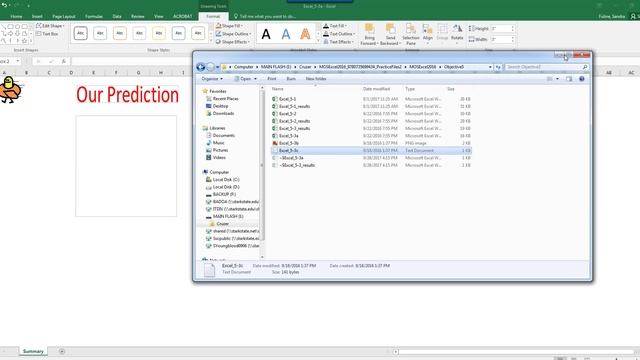The width and height of the screenshot is (640, 360).
Task: Expand the Shape Styles gallery More arrow
Action: (211, 41)
